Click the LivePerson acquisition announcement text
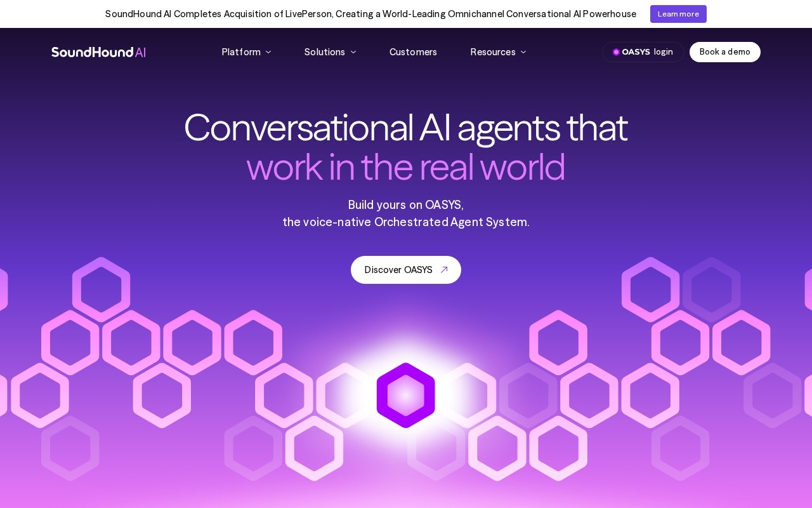 [370, 14]
